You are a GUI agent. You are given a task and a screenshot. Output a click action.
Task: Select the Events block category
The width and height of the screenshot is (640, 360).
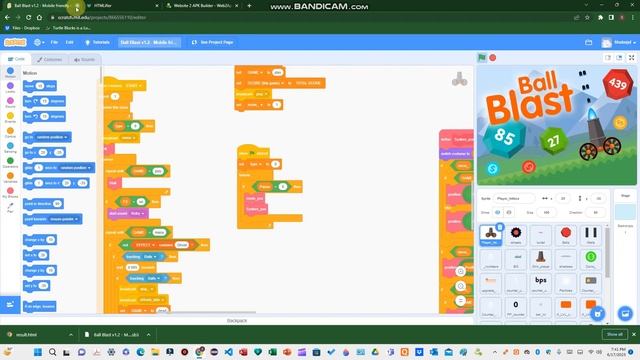point(10,118)
